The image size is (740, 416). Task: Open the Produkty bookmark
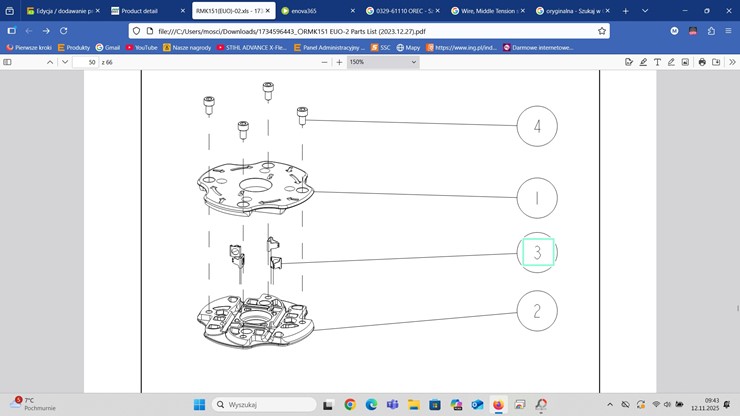(x=74, y=47)
